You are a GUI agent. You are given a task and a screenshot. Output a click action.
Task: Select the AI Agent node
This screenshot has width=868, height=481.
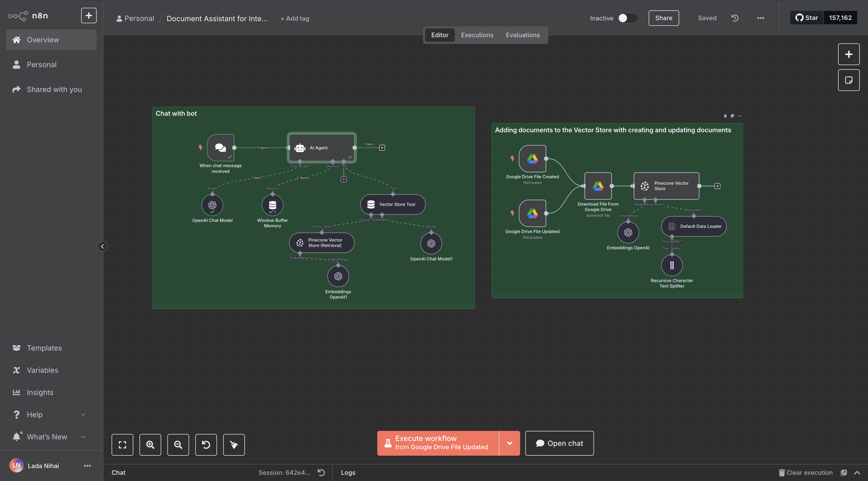click(322, 148)
